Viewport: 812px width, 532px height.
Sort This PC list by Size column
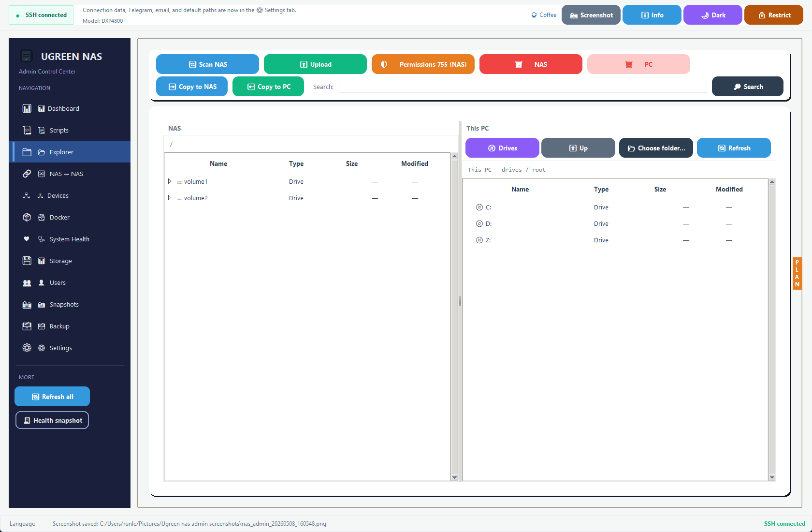(x=660, y=189)
